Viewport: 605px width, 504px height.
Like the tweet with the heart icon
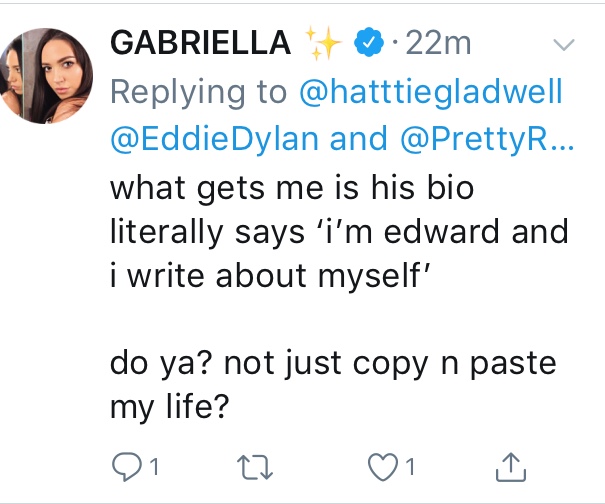coord(382,464)
